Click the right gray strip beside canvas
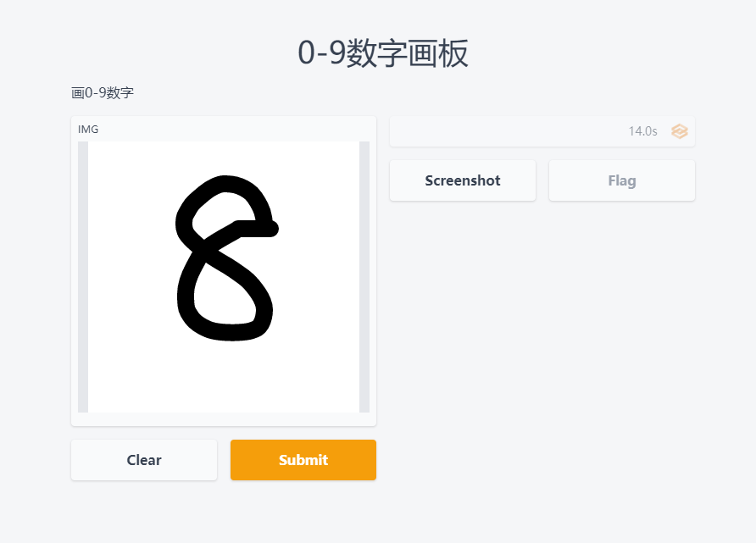This screenshot has width=756, height=543. [x=364, y=277]
